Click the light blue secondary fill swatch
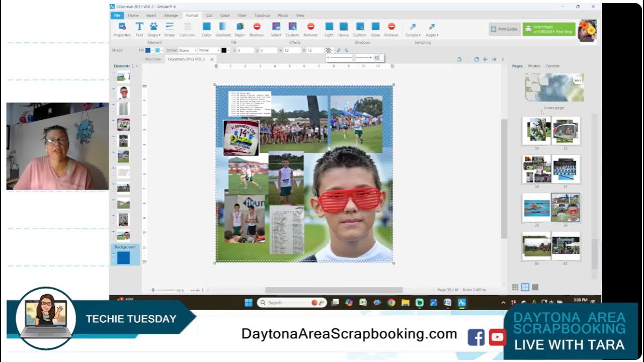 [157, 50]
